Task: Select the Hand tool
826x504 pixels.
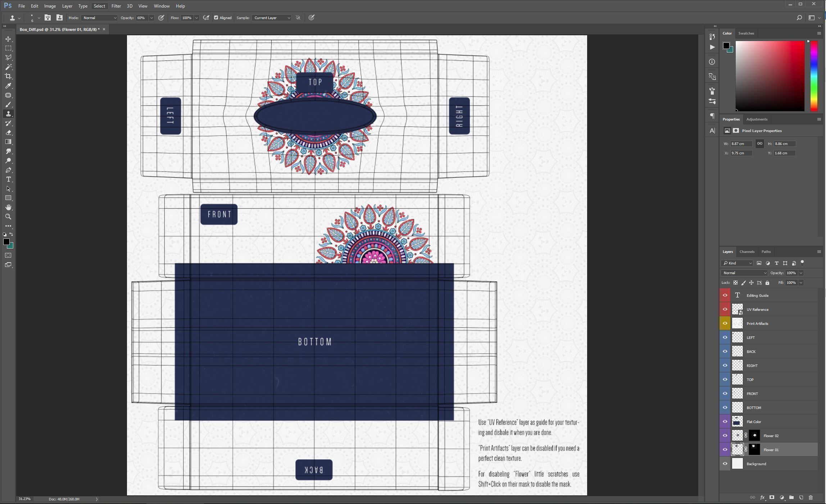Action: pyautogui.click(x=8, y=208)
